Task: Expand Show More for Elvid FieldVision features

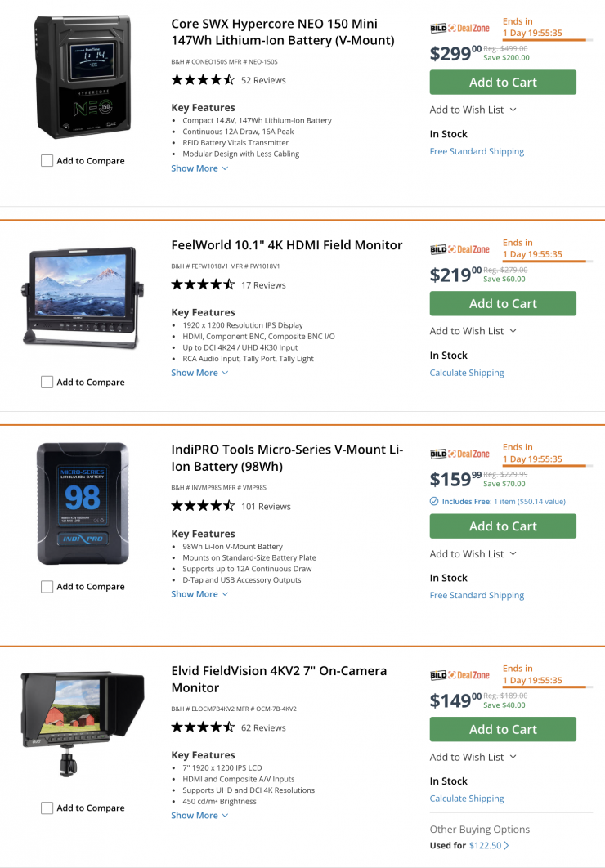Action: [199, 815]
